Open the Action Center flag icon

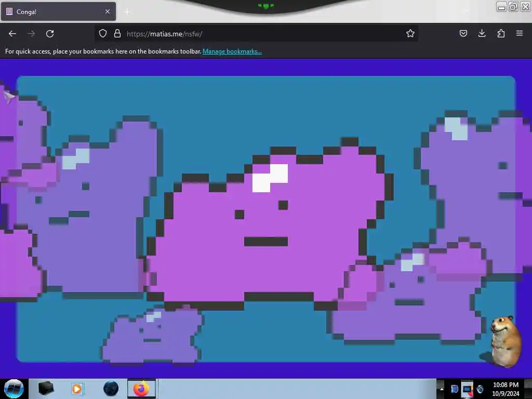coord(454,389)
